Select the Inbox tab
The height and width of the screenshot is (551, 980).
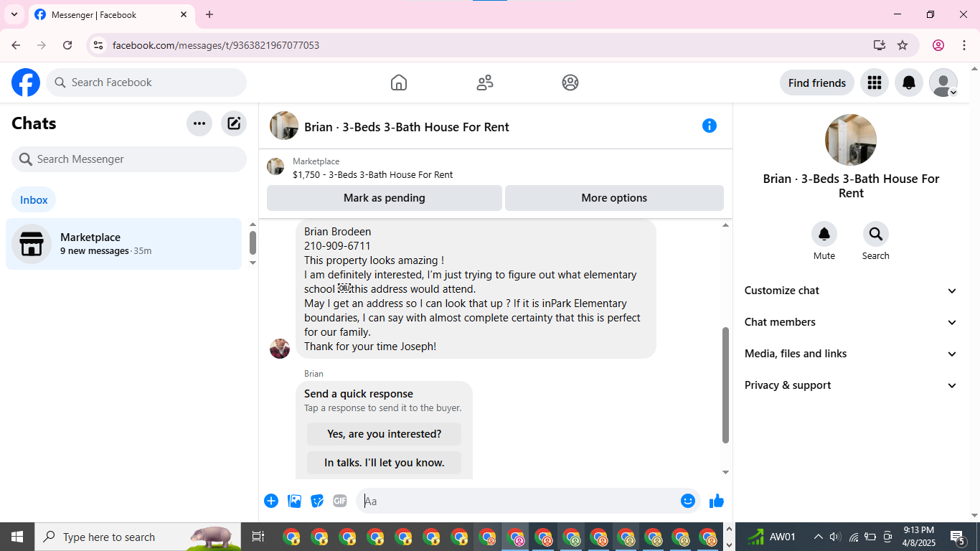[34, 200]
